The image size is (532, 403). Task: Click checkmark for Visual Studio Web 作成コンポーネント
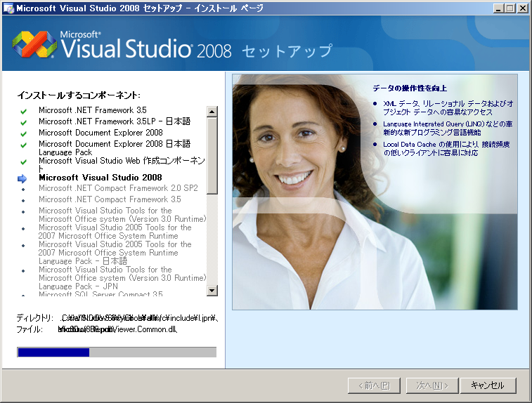(x=23, y=161)
